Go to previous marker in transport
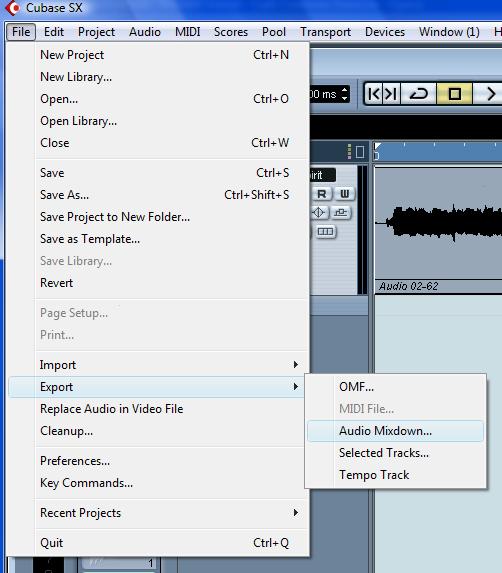This screenshot has height=573, width=502. 374,94
